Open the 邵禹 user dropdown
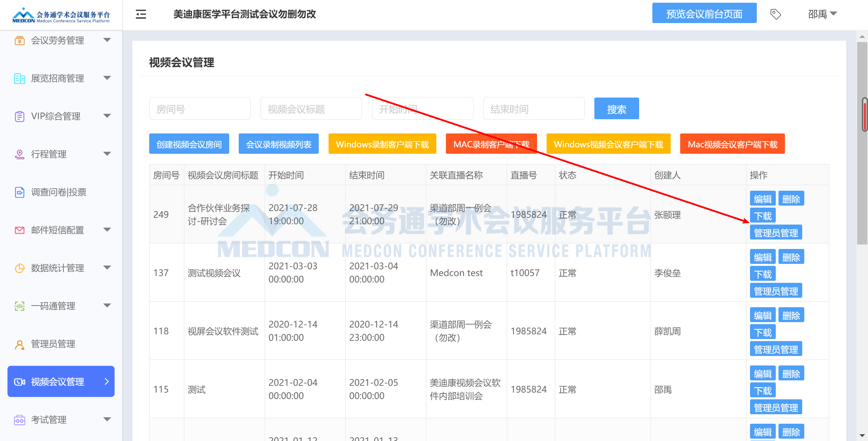The height and width of the screenshot is (441, 868). [823, 14]
